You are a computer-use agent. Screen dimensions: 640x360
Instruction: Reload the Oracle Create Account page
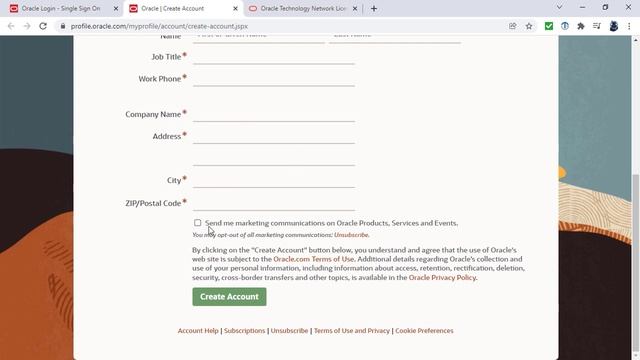pyautogui.click(x=43, y=26)
